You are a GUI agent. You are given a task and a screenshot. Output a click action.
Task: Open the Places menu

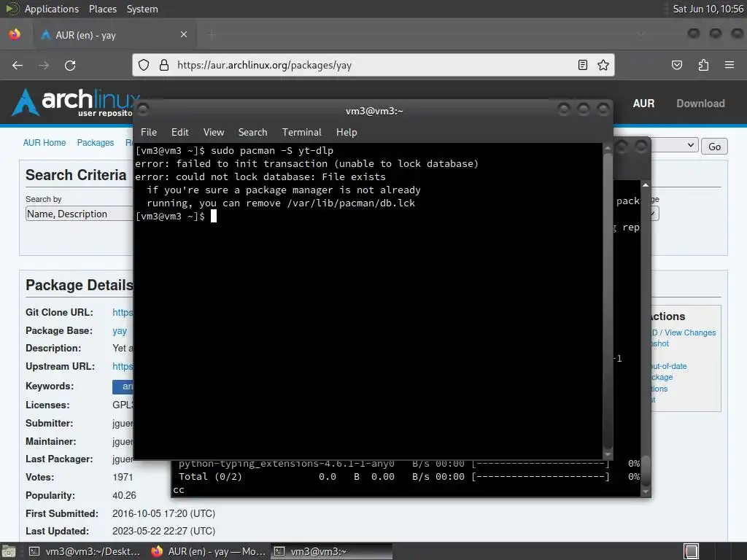[x=103, y=9]
